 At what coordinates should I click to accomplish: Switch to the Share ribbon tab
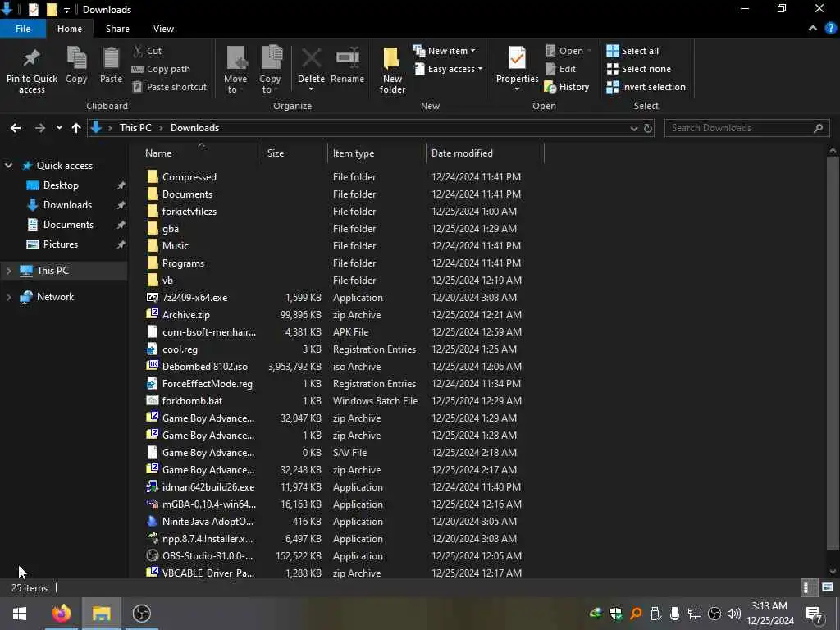pos(117,29)
